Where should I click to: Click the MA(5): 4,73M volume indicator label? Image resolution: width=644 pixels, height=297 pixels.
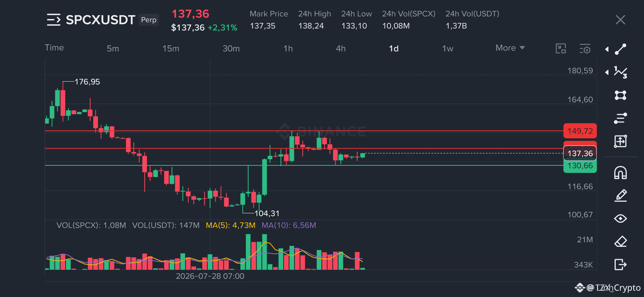point(231,225)
